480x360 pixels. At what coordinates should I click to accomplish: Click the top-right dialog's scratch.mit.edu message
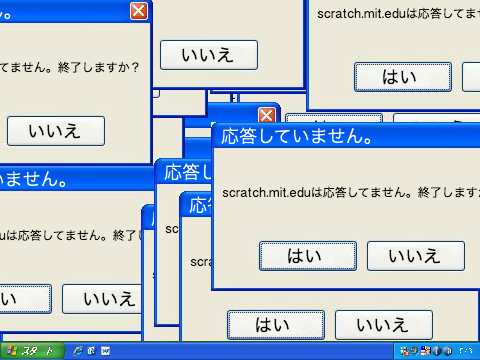[399, 14]
